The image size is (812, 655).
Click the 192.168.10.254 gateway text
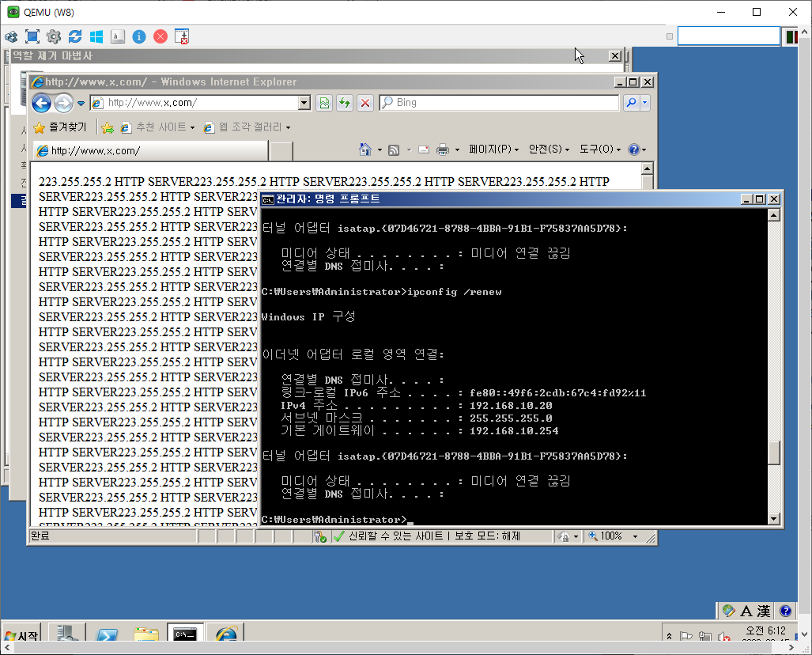click(x=514, y=430)
